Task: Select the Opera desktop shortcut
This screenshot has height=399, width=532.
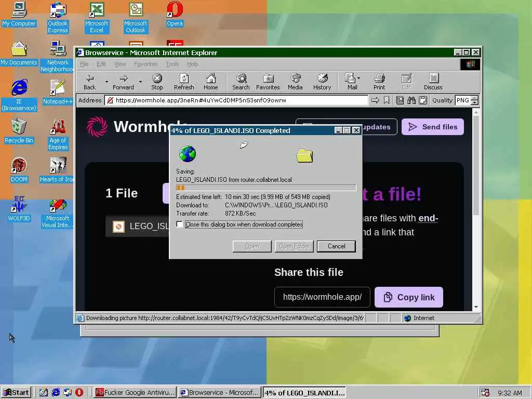Action: tap(175, 14)
